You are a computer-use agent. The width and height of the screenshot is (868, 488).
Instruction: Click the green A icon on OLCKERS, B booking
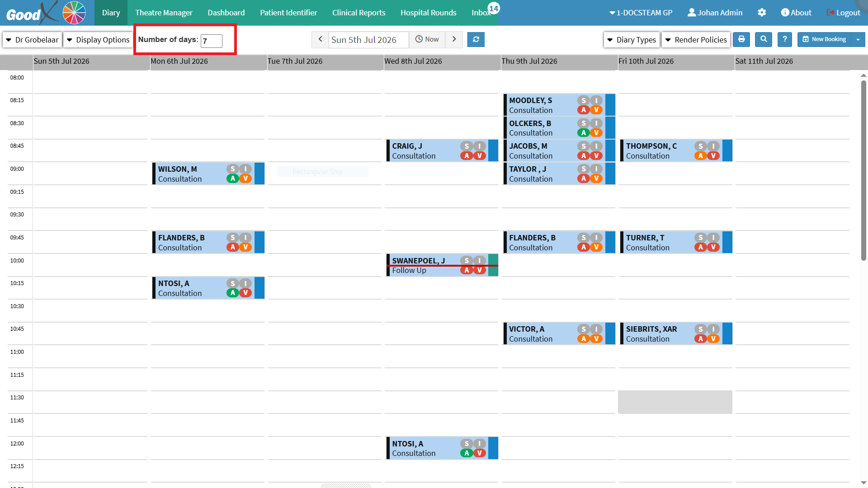[584, 133]
